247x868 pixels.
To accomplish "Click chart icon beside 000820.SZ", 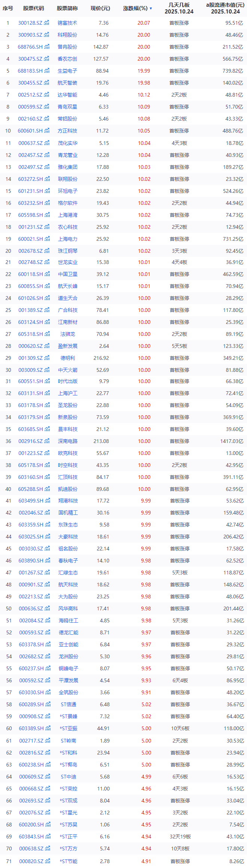I will pos(47,861).
